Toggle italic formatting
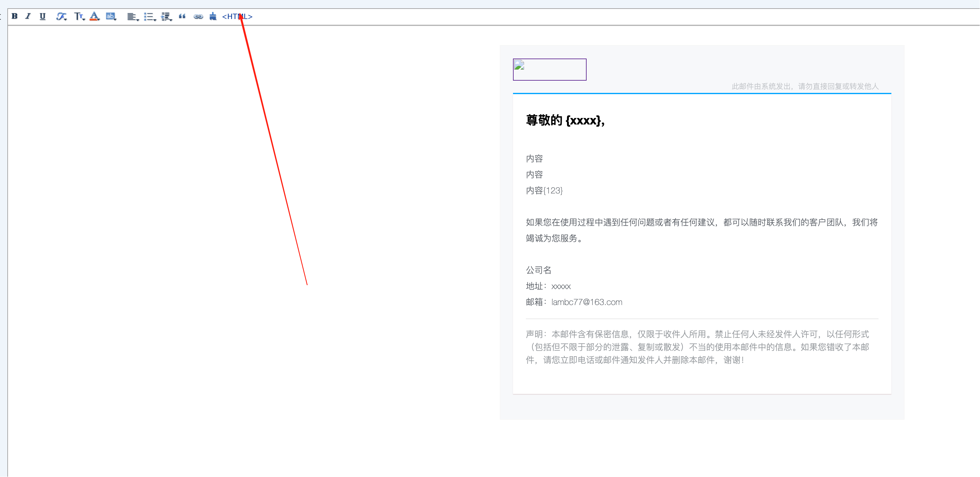 pos(28,16)
